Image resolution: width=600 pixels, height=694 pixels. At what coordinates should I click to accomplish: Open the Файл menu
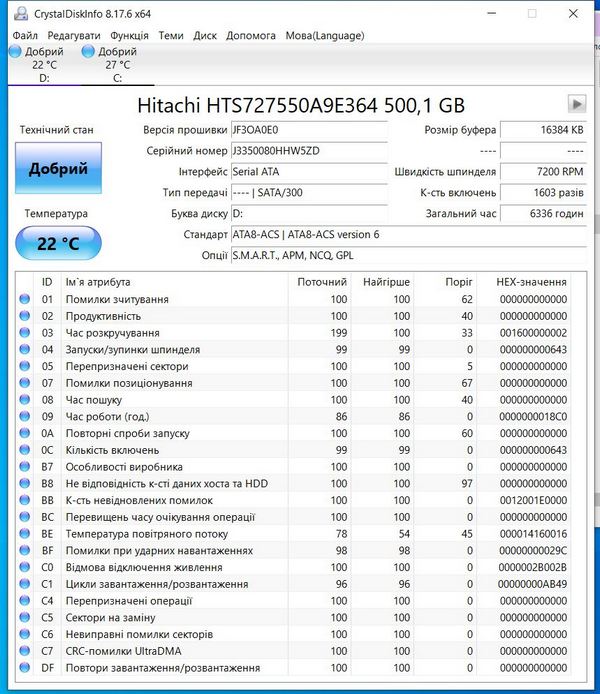click(25, 35)
